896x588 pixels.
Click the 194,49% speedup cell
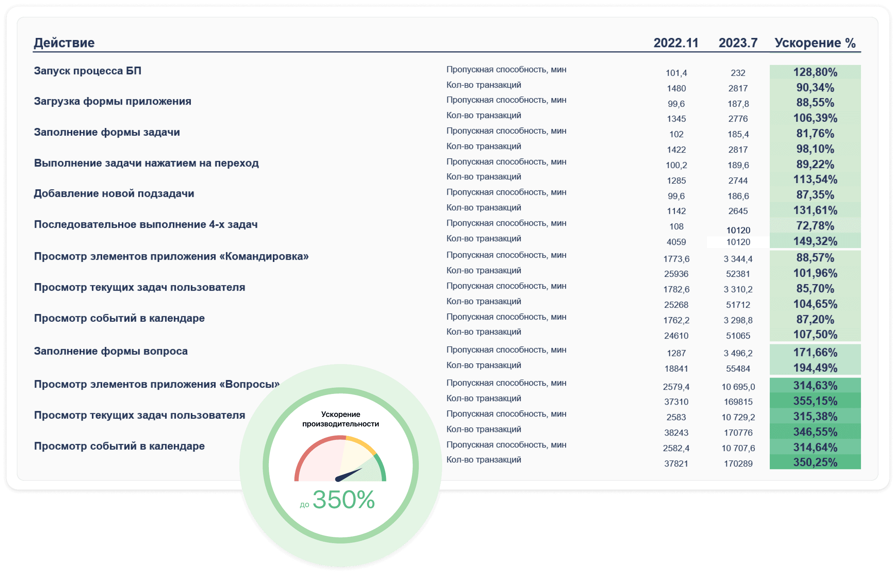(x=815, y=368)
